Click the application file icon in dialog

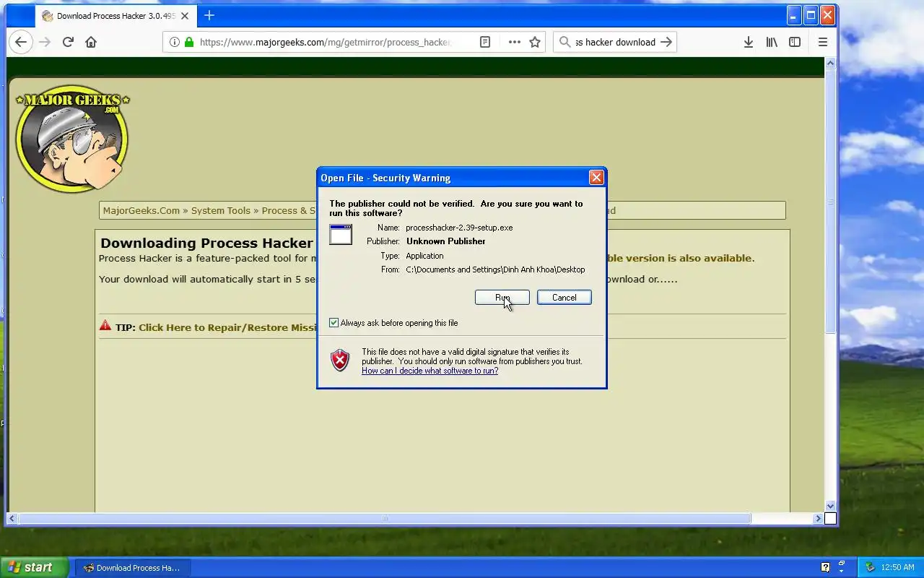click(x=341, y=235)
